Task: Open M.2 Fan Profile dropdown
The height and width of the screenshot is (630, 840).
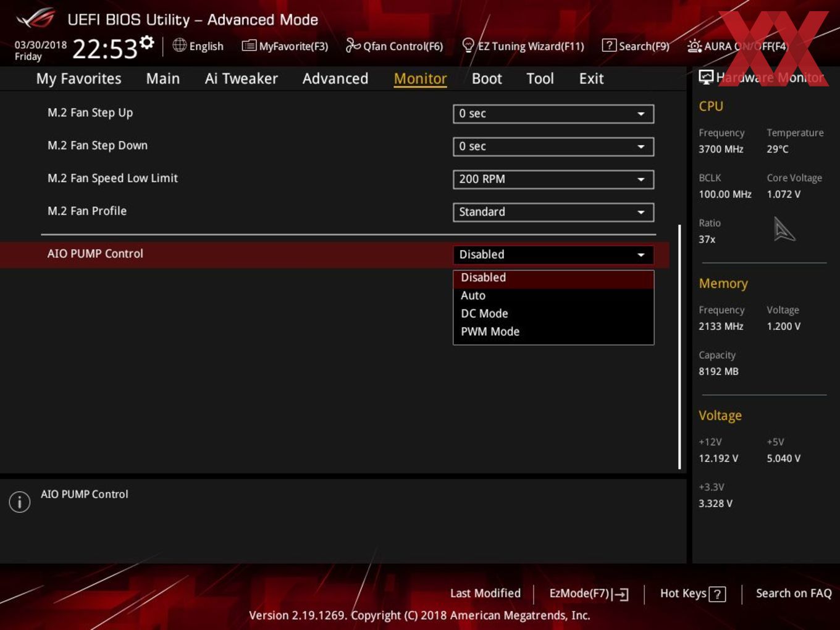Action: (553, 212)
